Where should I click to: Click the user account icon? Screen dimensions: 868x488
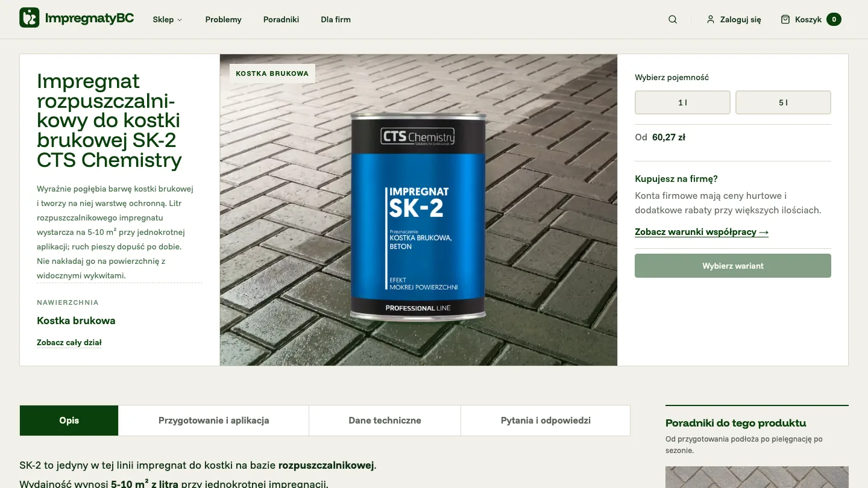click(711, 19)
